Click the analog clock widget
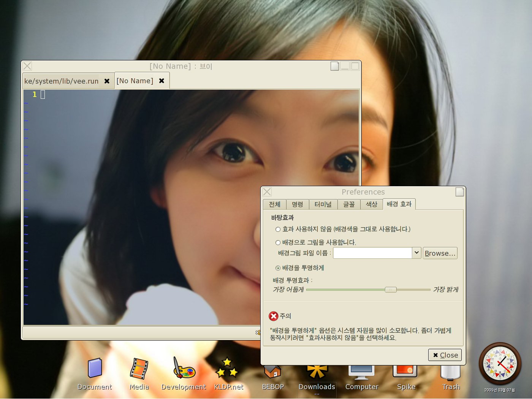This screenshot has height=399, width=532. tap(500, 364)
